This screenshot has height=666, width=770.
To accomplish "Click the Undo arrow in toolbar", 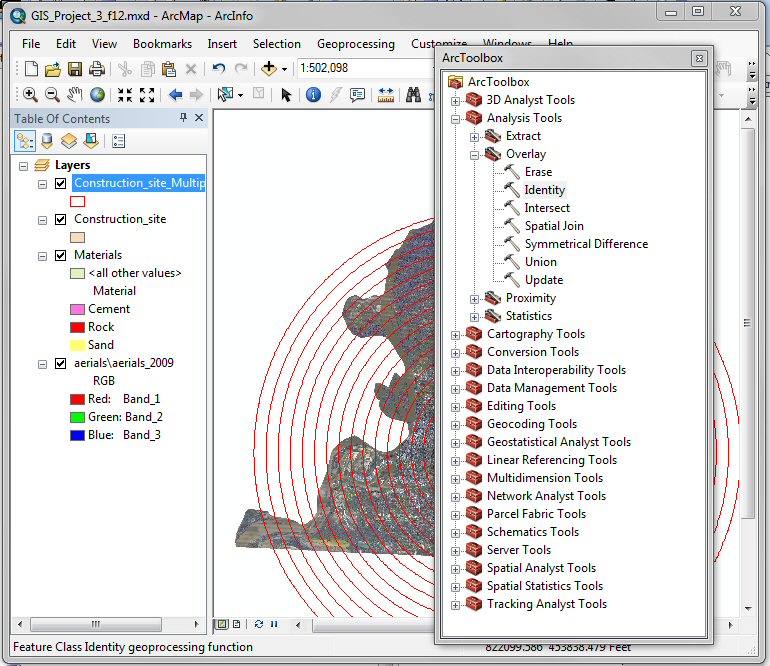I will pyautogui.click(x=219, y=68).
